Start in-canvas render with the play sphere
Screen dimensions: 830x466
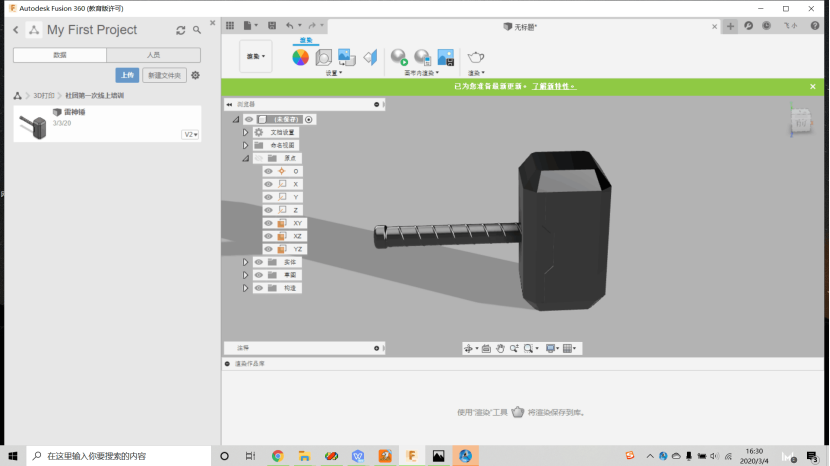tap(398, 58)
